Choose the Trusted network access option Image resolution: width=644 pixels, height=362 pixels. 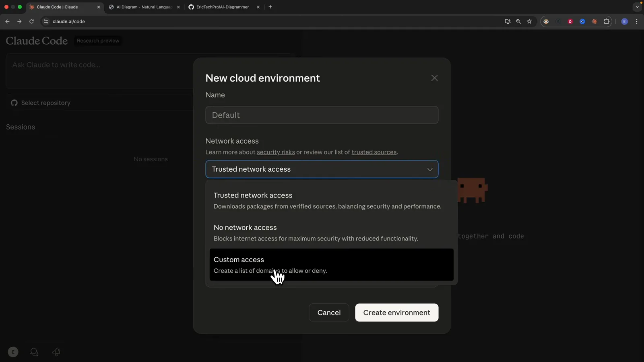point(331,200)
